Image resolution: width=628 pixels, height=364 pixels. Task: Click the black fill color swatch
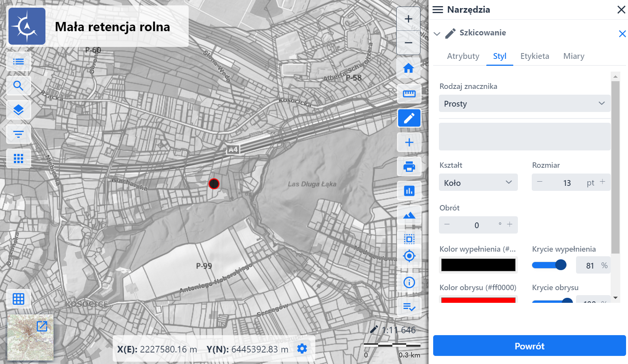tap(478, 265)
